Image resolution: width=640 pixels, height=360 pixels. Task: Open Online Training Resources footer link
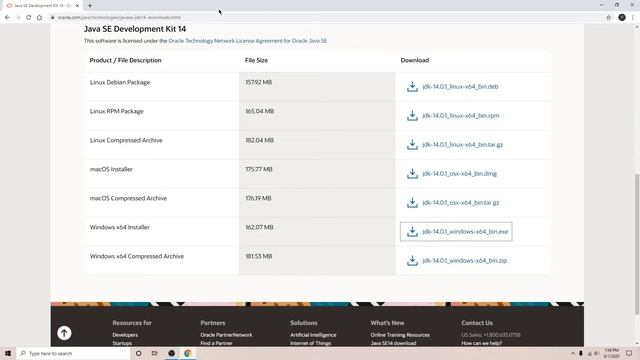click(x=400, y=335)
